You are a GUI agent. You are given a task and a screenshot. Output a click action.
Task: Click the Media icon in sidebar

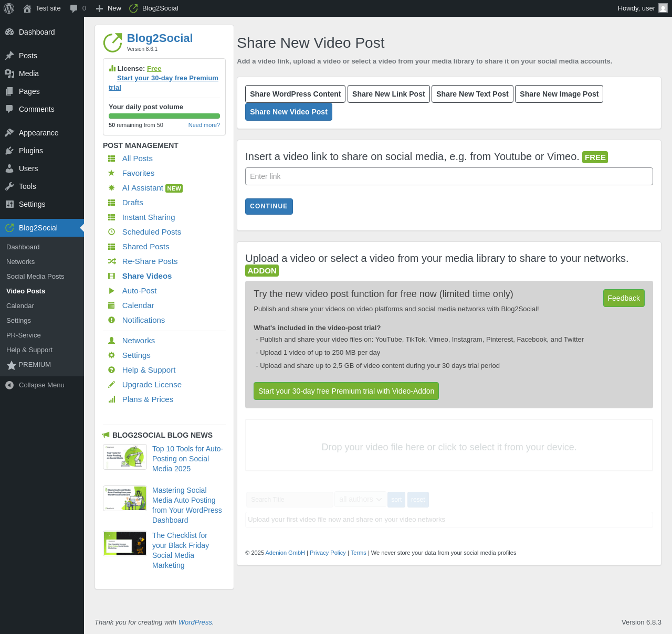coord(9,73)
